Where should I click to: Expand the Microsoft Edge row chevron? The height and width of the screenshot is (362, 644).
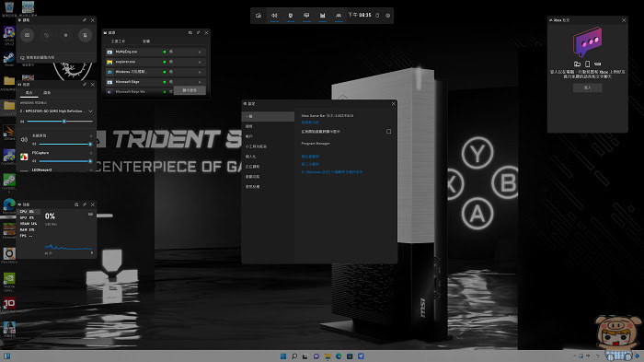(x=200, y=82)
